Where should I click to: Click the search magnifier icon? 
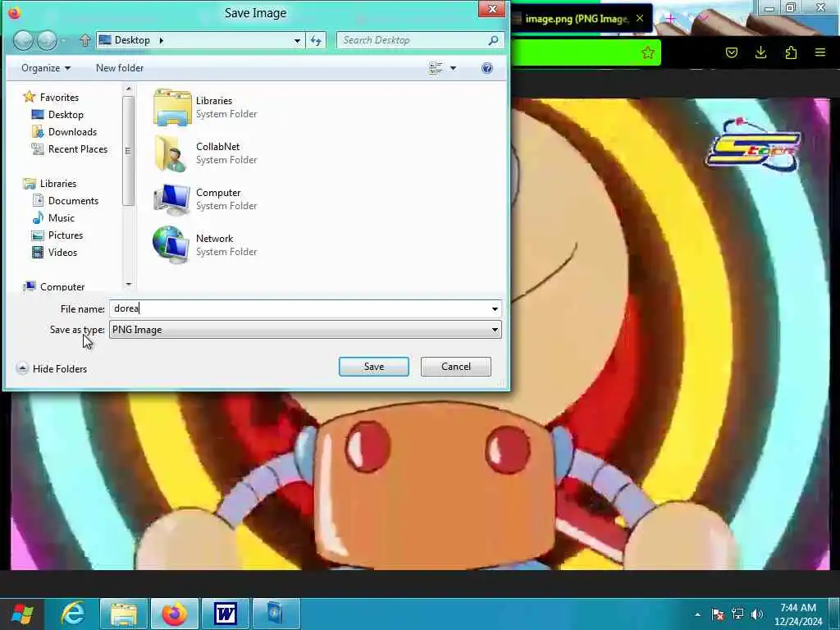coord(493,40)
